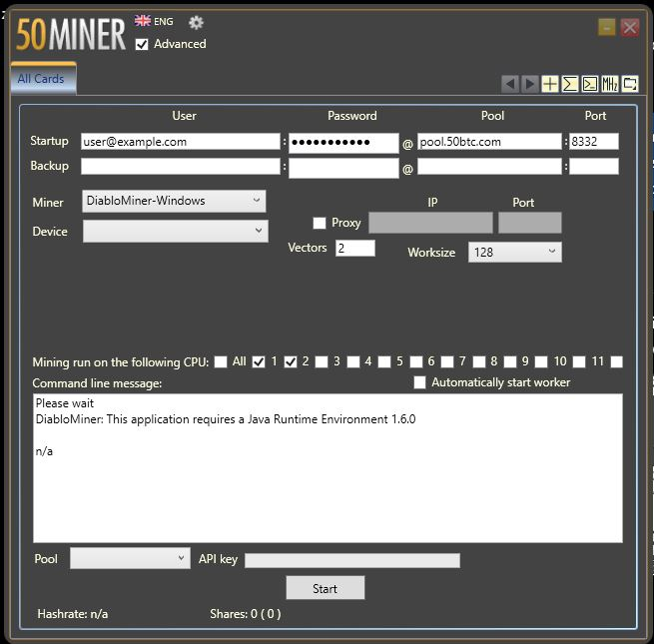The height and width of the screenshot is (644, 654).
Task: Check the CPU 9 checkbox
Action: point(510,361)
